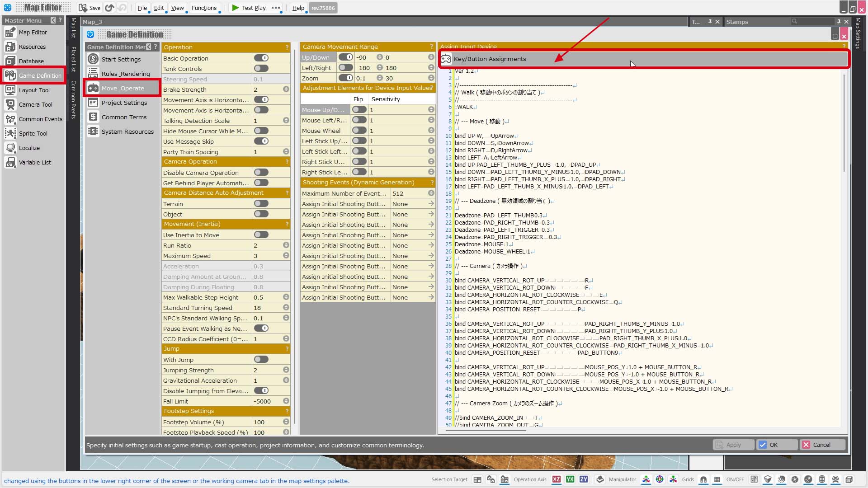Select Move_Operate in Game Definition Menu
Image resolution: width=868 pixels, height=488 pixels.
[x=123, y=88]
